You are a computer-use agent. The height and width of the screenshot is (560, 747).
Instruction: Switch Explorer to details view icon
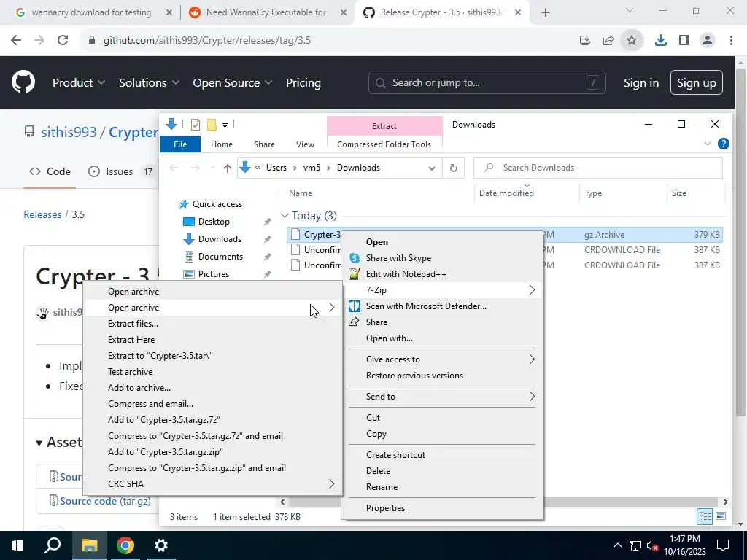[705, 517]
